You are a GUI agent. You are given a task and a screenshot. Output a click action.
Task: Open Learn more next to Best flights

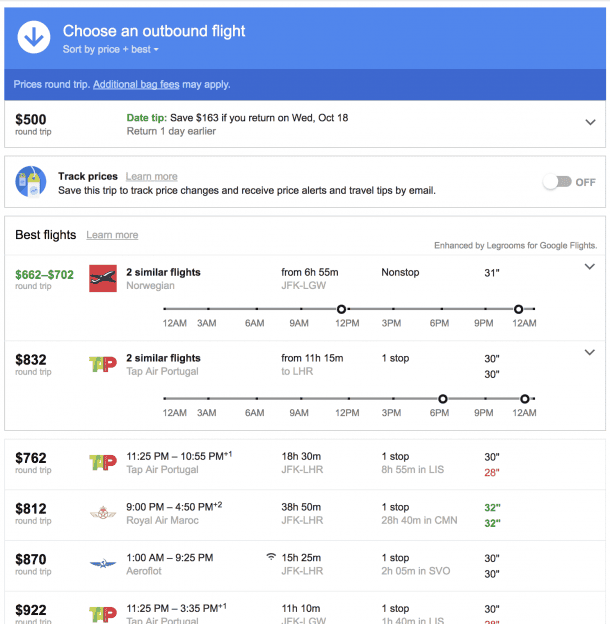point(112,235)
